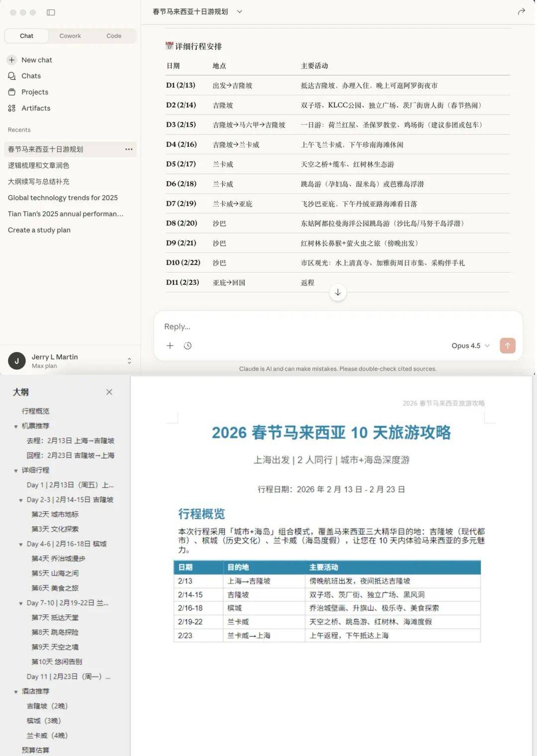The image size is (537, 756).
Task: Open the Chats section in the sidebar
Action: coord(31,76)
